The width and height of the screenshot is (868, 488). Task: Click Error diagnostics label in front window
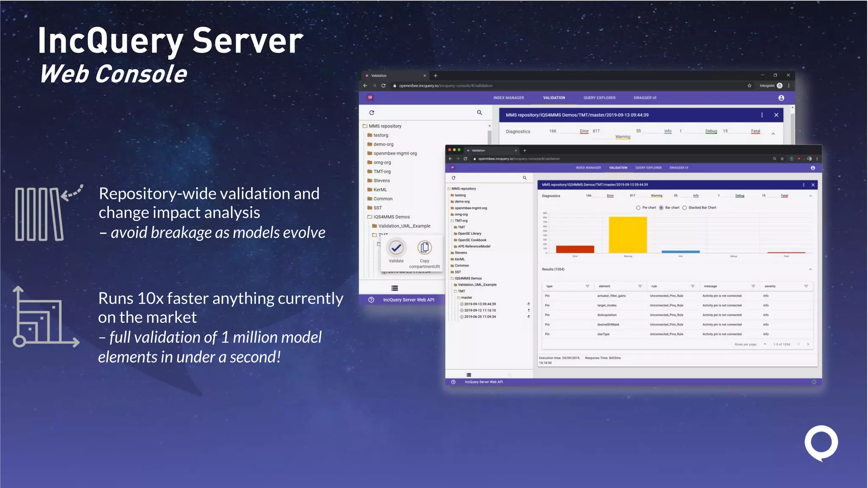(610, 196)
